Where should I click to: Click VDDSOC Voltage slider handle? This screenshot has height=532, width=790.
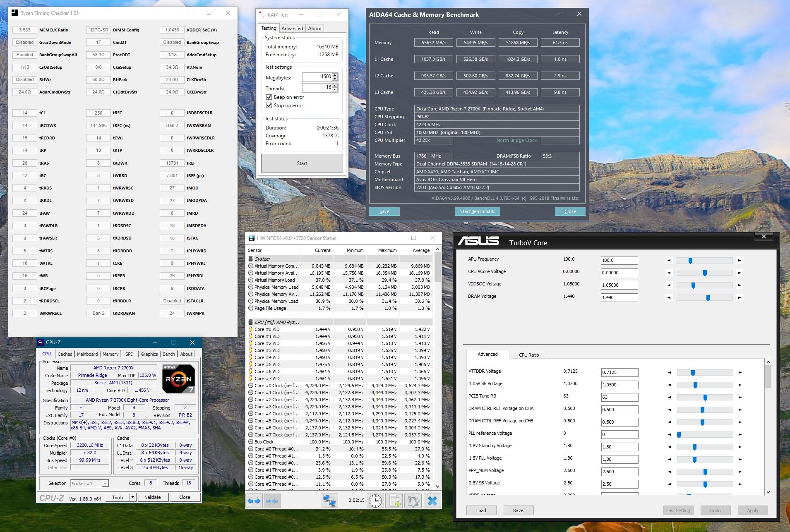point(693,285)
